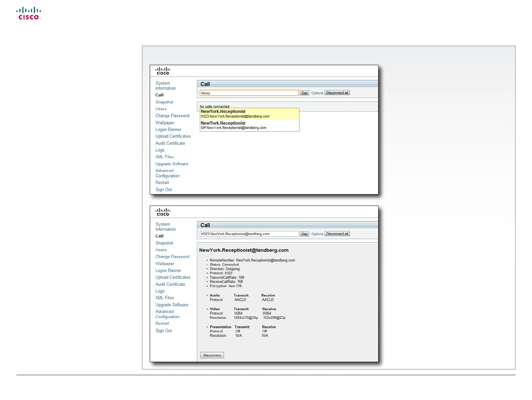This screenshot has width=532, height=400.
Task: Click Dial button next to 'newy' field
Action: coord(304,93)
